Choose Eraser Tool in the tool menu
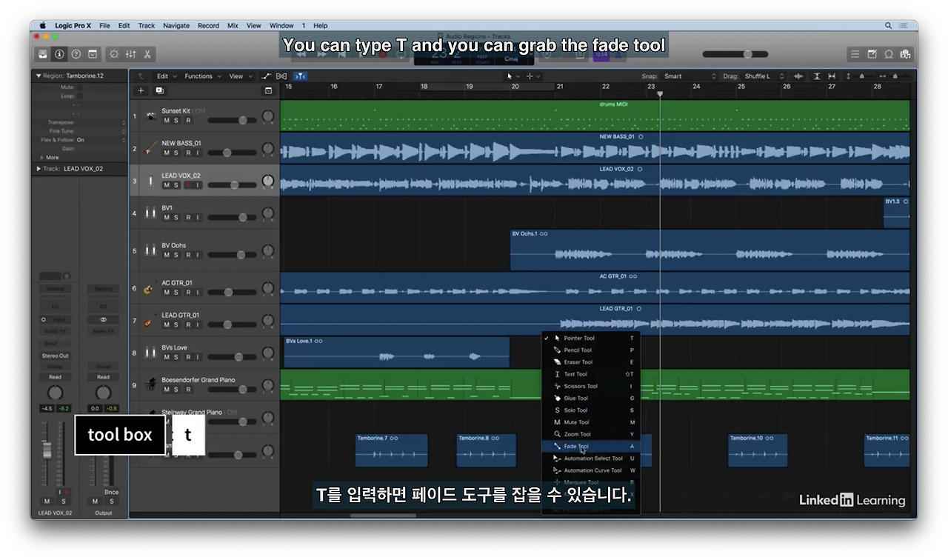This screenshot has width=948, height=560. tap(591, 362)
